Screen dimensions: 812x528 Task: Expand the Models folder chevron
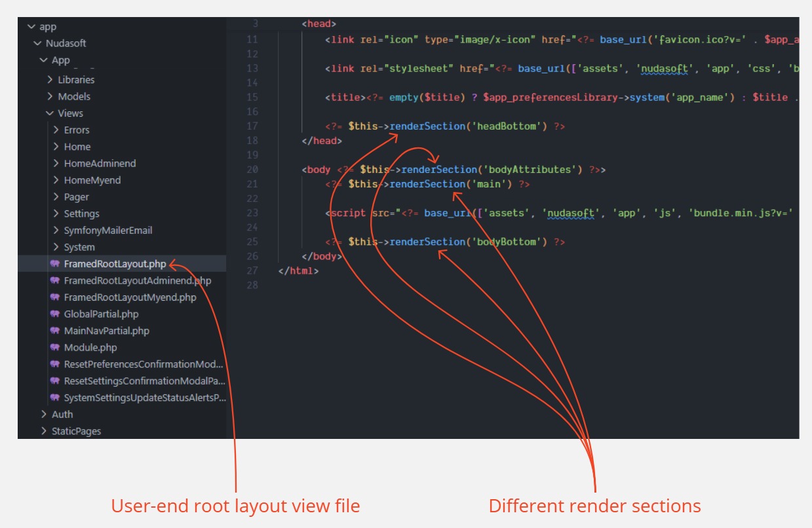click(x=50, y=96)
